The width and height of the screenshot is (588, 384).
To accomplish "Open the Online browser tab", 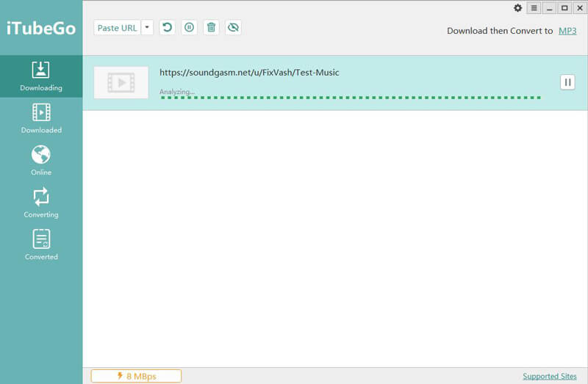I will (41, 161).
